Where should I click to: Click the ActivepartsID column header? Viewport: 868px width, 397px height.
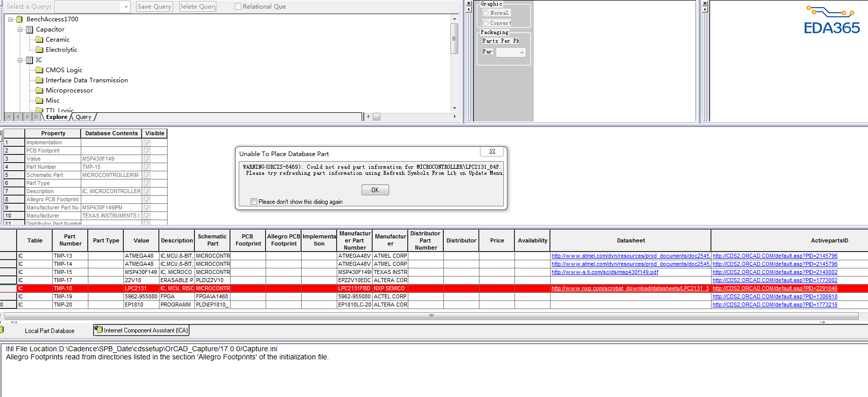coord(829,241)
